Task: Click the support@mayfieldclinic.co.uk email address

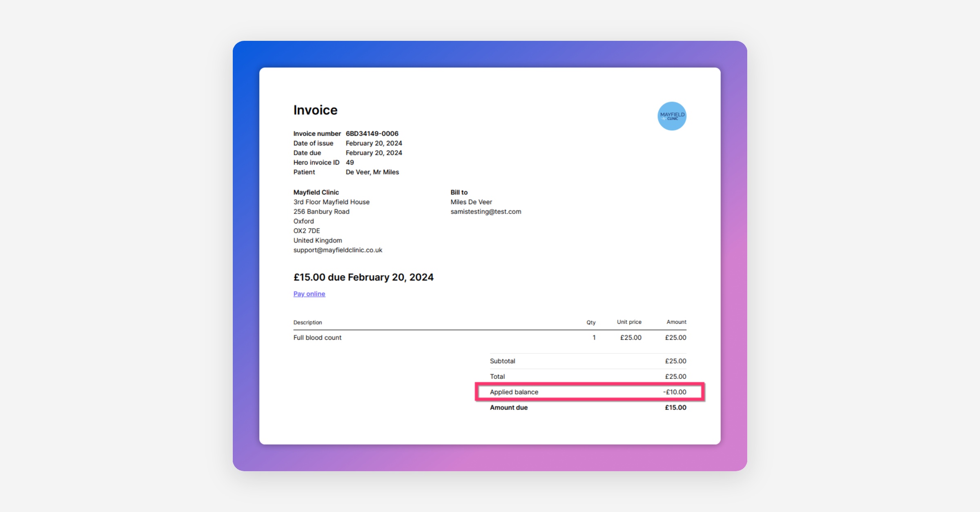Action: pos(338,250)
